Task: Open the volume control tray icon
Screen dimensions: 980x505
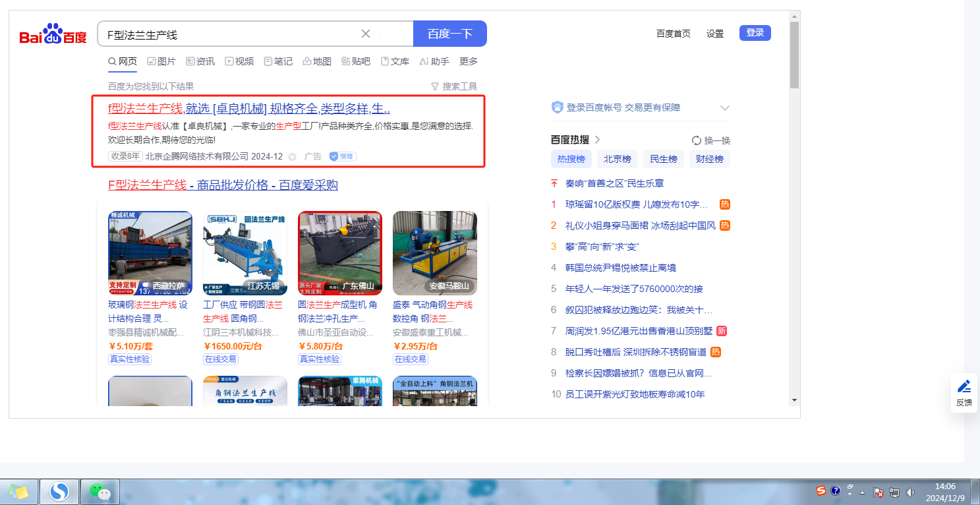Action: tap(910, 492)
